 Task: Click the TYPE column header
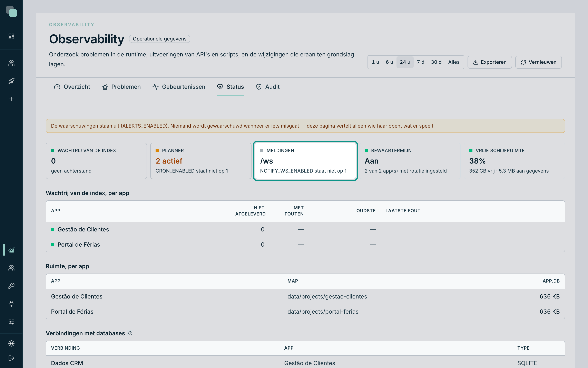point(523,348)
